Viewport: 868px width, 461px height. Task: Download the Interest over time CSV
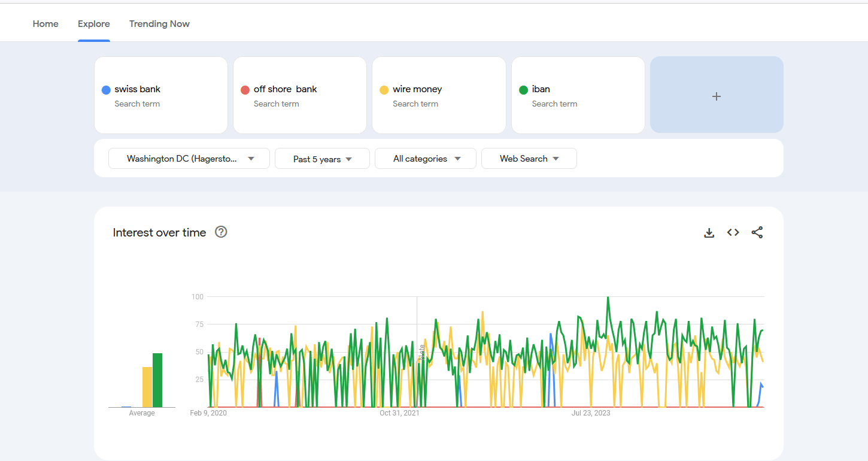click(x=709, y=233)
